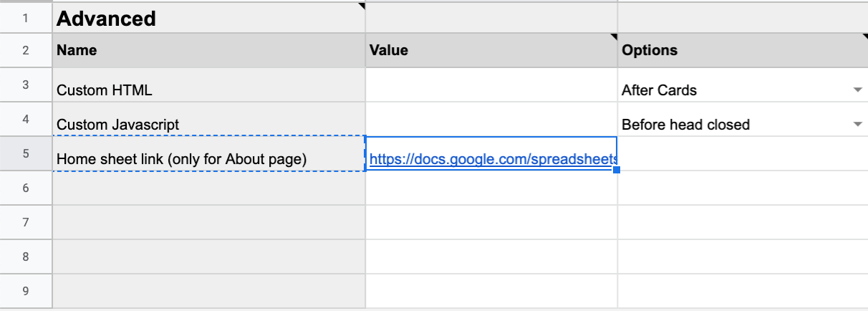Viewport: 868px width, 311px height.
Task: Select row header 1
Action: click(x=26, y=18)
